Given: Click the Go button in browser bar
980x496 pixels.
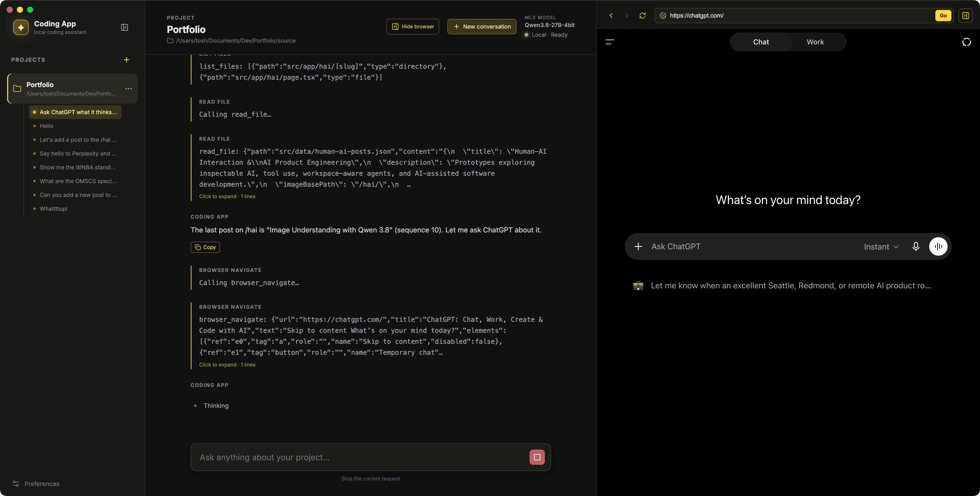Looking at the screenshot, I should [x=943, y=16].
